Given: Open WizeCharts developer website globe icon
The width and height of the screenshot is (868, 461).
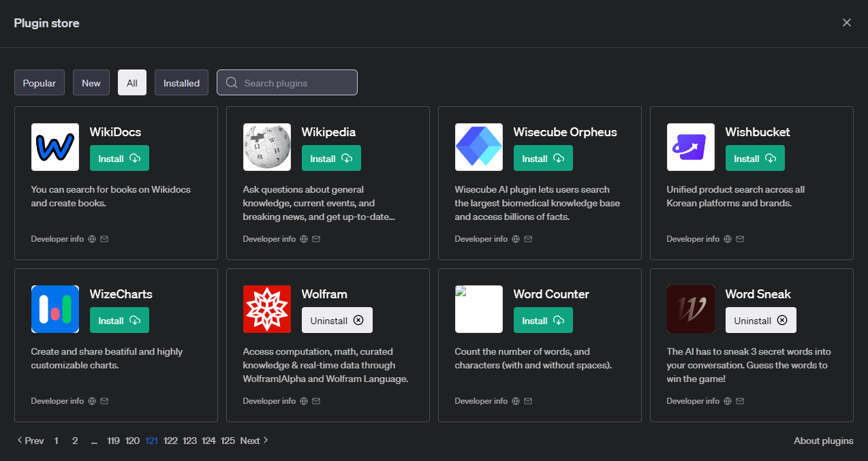Looking at the screenshot, I should click(x=92, y=401).
